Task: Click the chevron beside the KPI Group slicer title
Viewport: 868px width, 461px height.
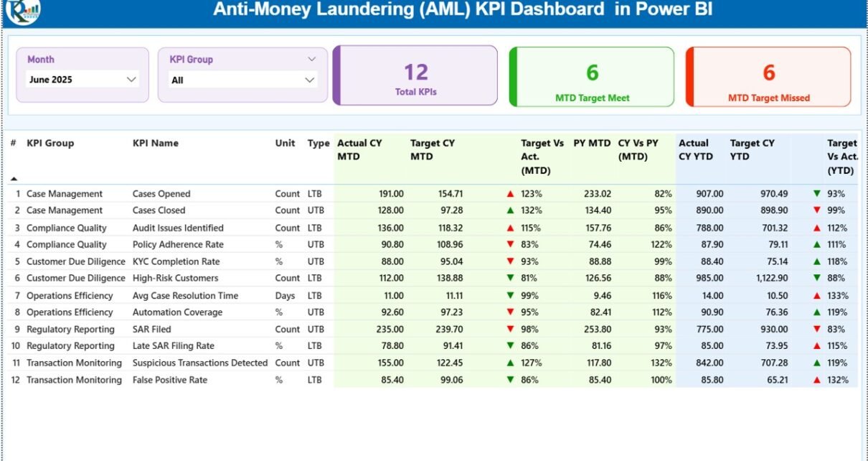Action: [x=311, y=60]
